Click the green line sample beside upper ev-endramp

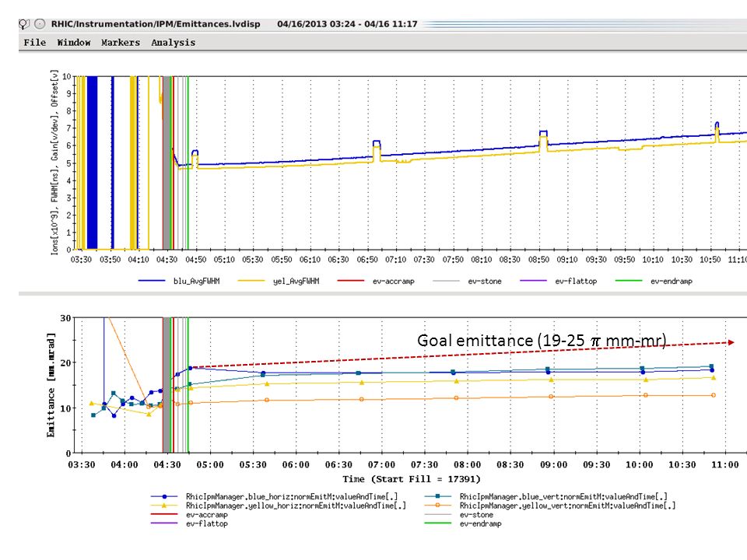[x=629, y=281]
